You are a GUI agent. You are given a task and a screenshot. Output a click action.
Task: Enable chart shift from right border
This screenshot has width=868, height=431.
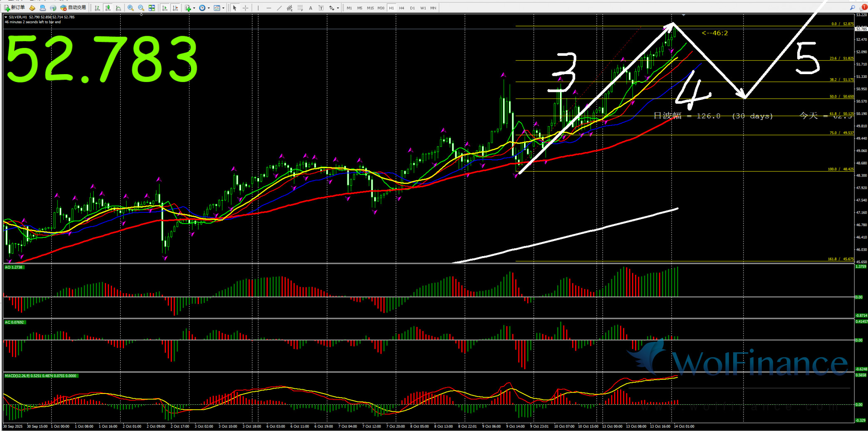[x=175, y=8]
